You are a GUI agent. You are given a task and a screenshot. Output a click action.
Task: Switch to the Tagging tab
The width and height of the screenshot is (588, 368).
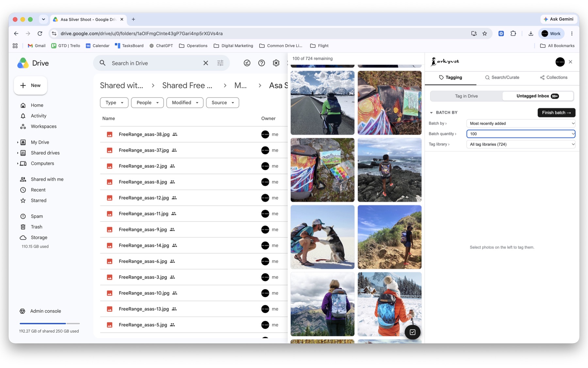[450, 78]
